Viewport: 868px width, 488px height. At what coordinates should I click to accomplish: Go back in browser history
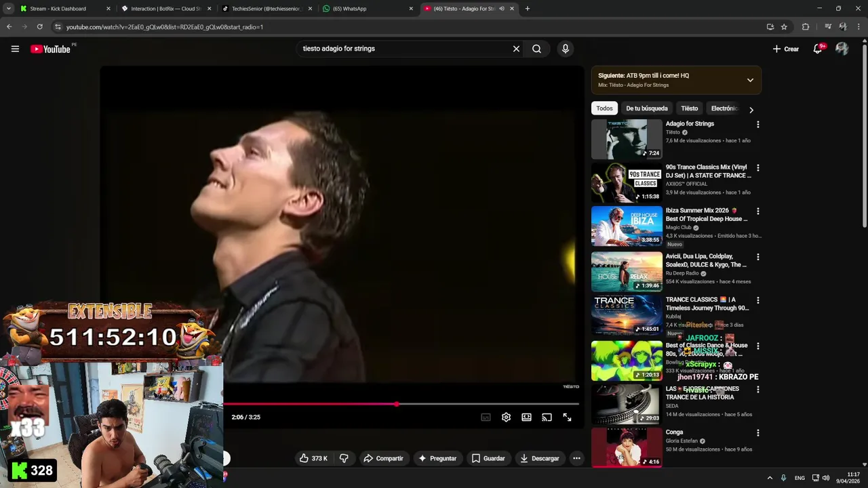click(9, 27)
